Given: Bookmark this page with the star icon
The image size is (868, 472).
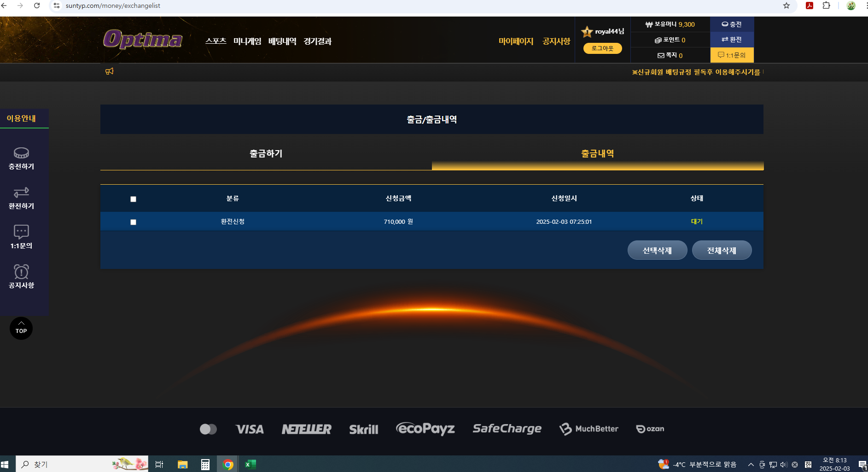Looking at the screenshot, I should (x=786, y=6).
